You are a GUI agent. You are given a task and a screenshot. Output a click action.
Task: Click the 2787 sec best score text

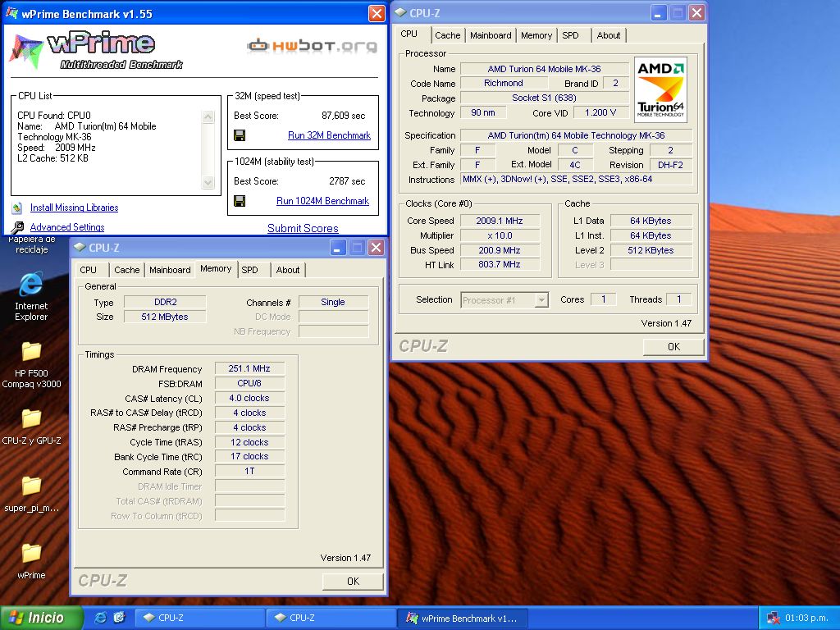(347, 181)
